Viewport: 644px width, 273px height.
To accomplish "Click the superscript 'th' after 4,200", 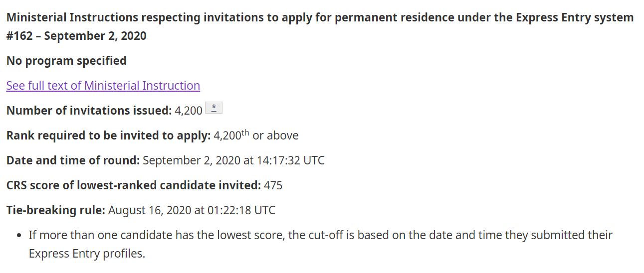I will pos(245,133).
